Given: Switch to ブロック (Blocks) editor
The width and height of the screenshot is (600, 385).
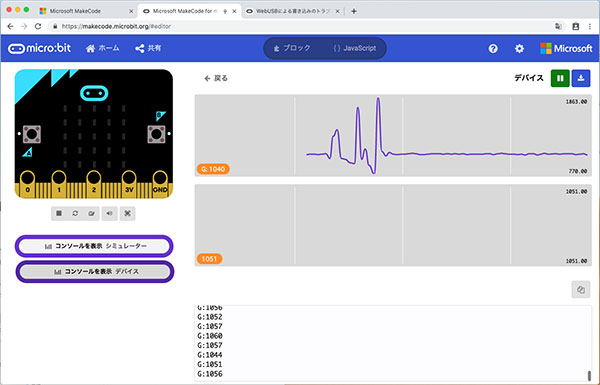Looking at the screenshot, I should click(292, 48).
